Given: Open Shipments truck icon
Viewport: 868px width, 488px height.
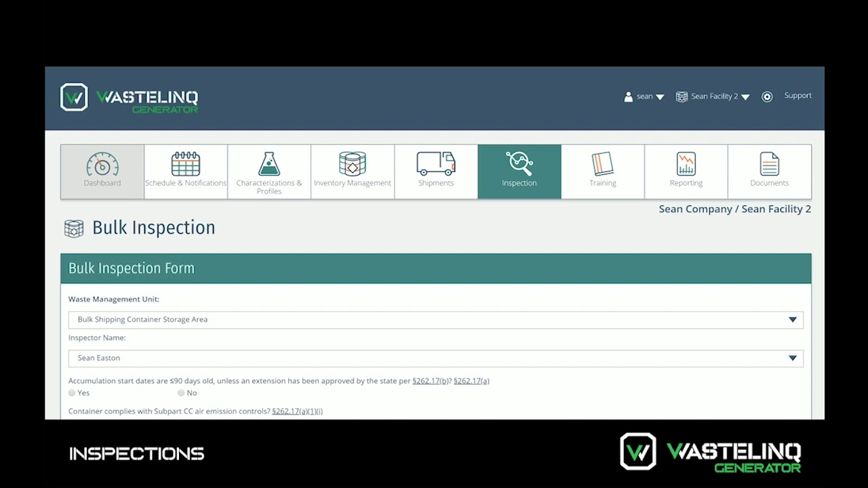Looking at the screenshot, I should (436, 164).
